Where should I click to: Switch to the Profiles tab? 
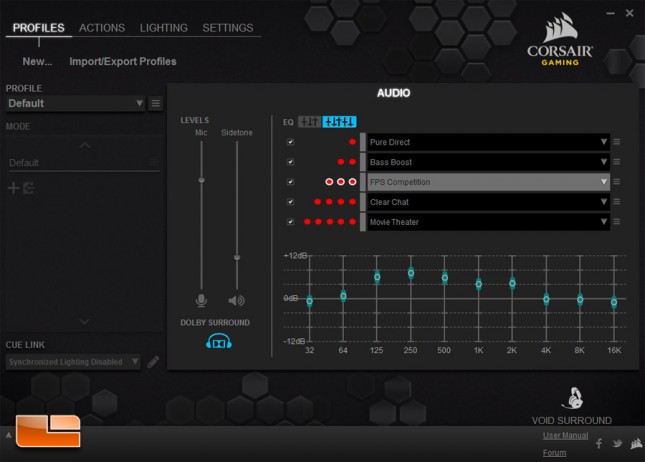coord(39,28)
